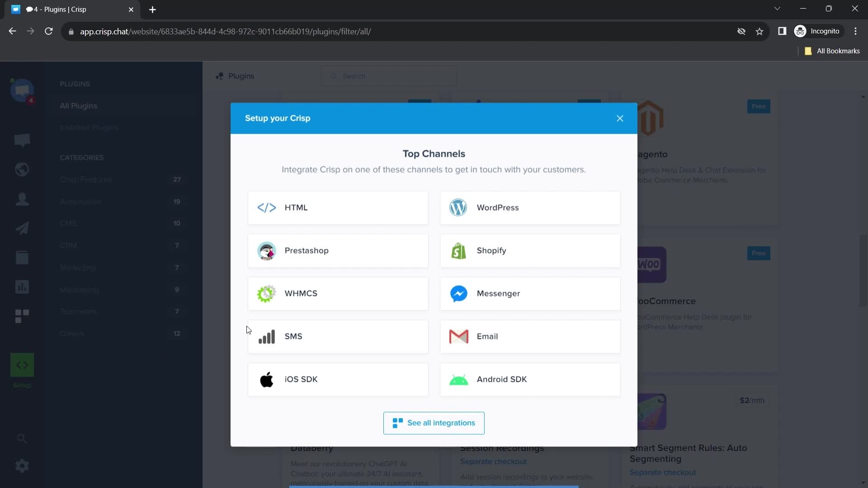Click the Shopify integration icon
This screenshot has height=488, width=868.
459,250
